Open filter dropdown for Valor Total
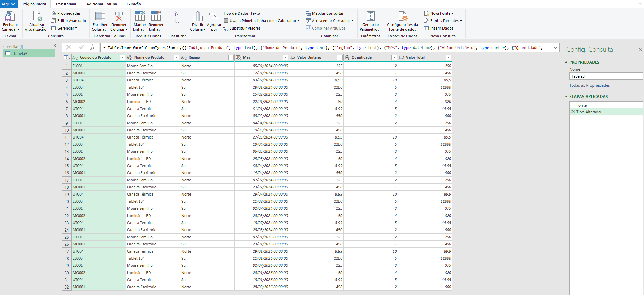 pos(449,57)
